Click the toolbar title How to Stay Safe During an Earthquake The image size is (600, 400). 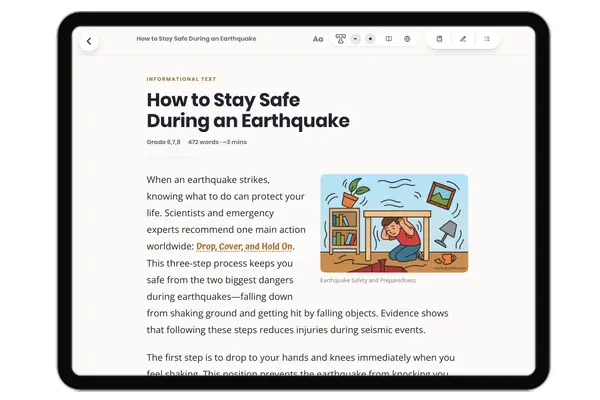coord(196,39)
